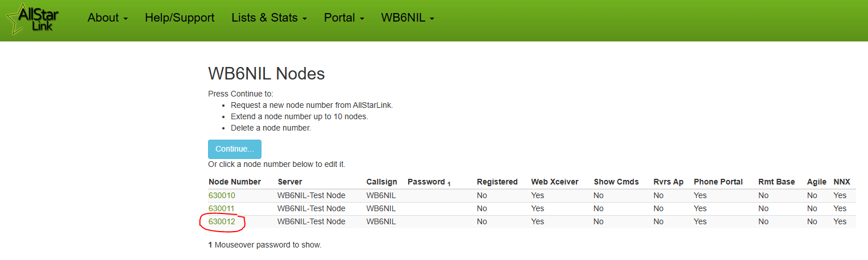Click the Server column header
Viewport: 868px width, 260px height.
click(290, 182)
